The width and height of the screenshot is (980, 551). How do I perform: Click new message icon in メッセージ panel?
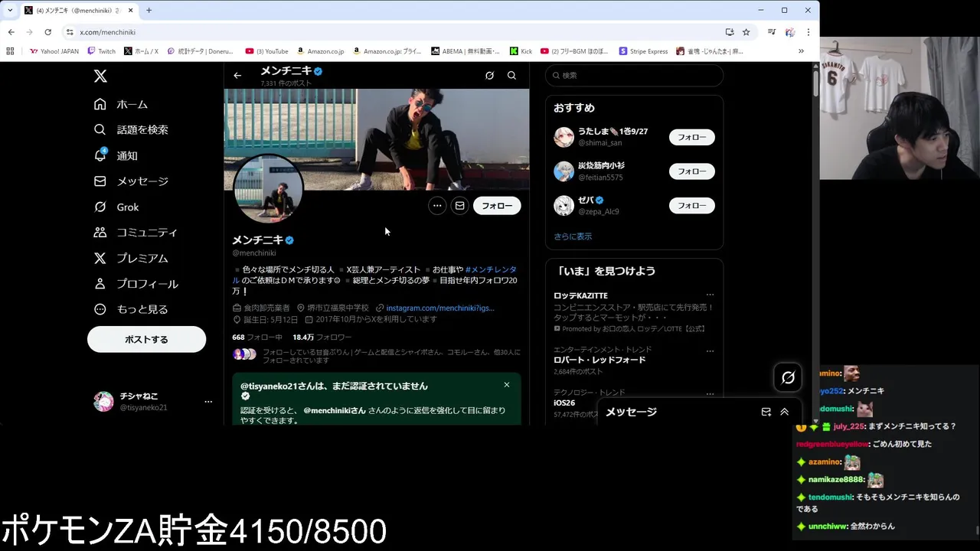766,412
